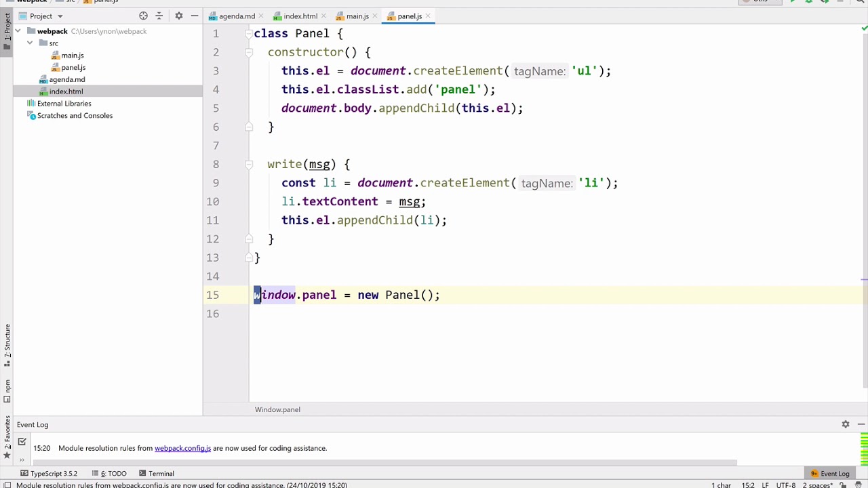Image resolution: width=868 pixels, height=488 pixels.
Task: Change LF line separator in status bar
Action: coord(765,485)
